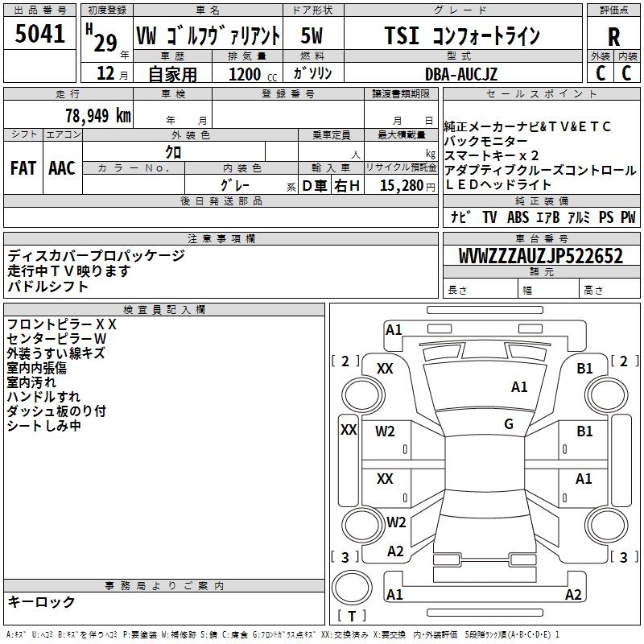Click the AAC air conditioner cell
The image size is (644, 644).
tap(62, 167)
